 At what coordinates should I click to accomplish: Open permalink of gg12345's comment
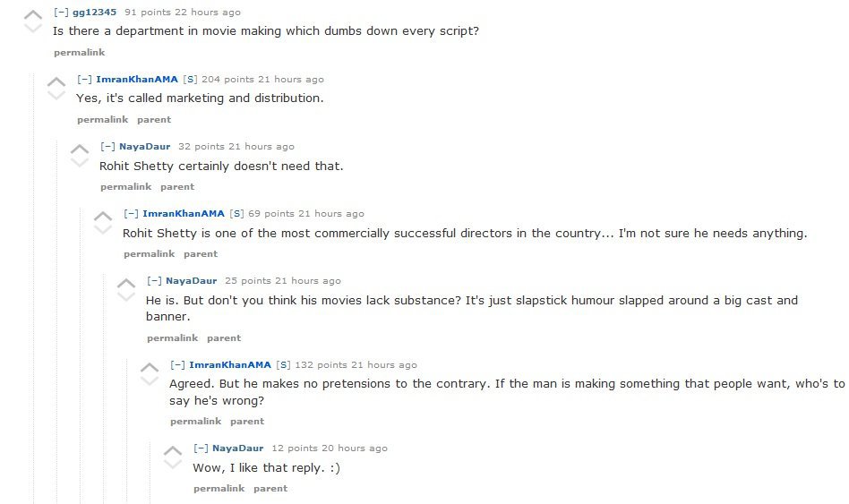79,52
